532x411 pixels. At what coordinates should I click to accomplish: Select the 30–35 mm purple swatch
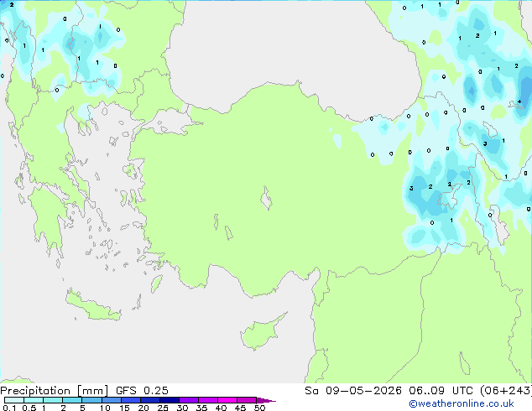click(x=188, y=400)
